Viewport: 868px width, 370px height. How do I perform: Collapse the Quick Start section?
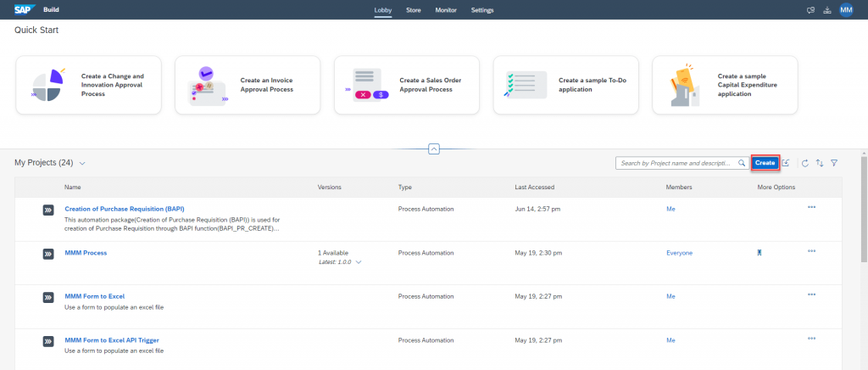(x=434, y=149)
